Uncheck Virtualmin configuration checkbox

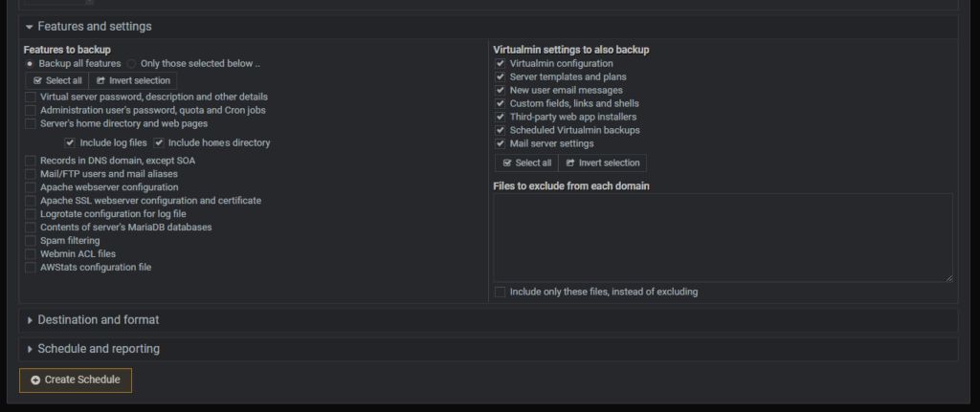click(500, 63)
